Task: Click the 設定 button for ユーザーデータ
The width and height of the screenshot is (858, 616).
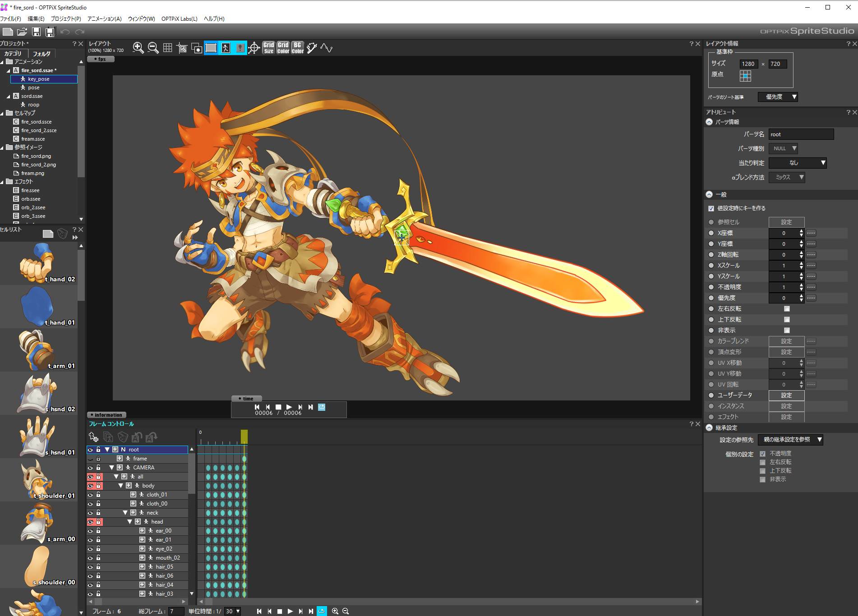Action: (786, 395)
